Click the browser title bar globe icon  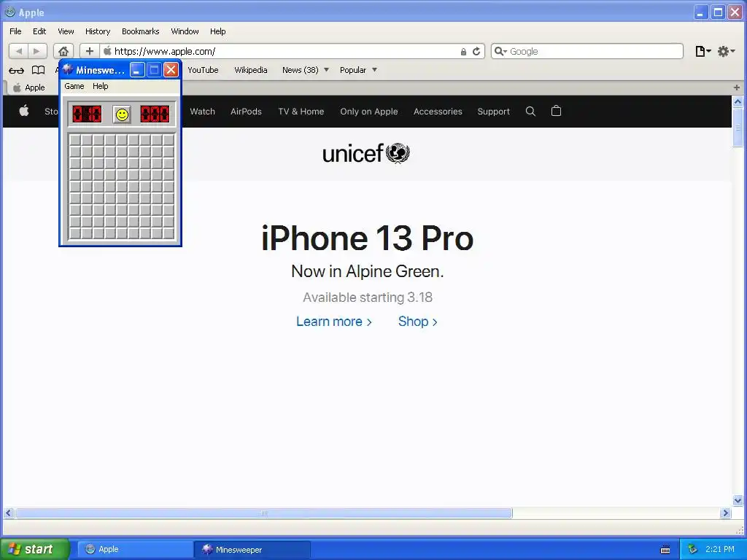(x=9, y=12)
